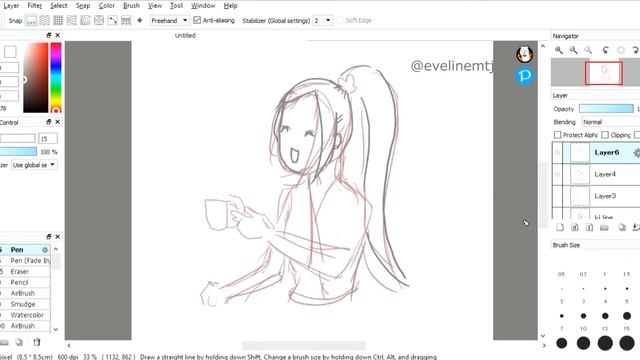Turn snap off with first Snap icon
640x360 pixels.
[31, 20]
